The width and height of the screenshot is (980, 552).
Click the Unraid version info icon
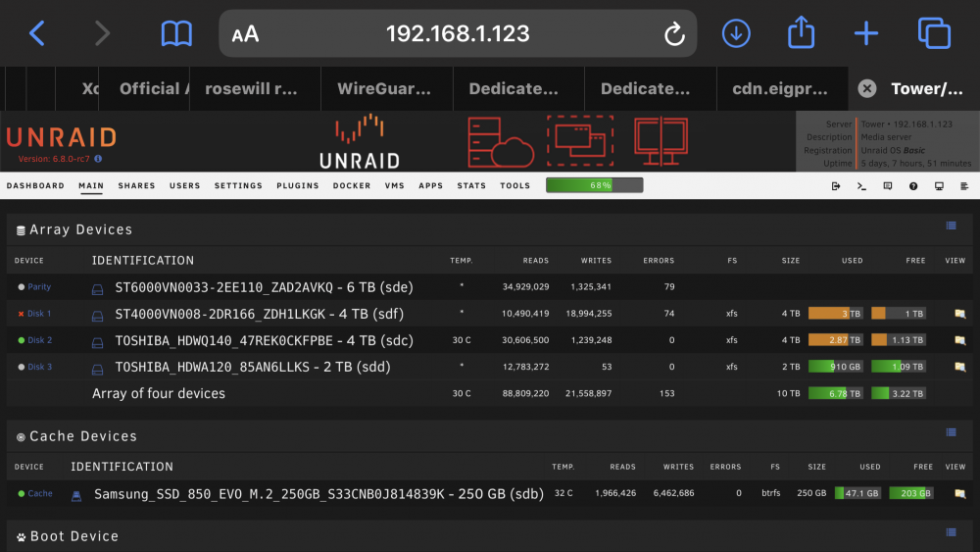(98, 159)
